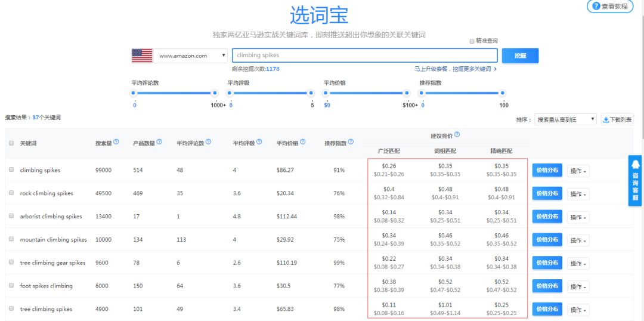Expand 操作 menu for mountain climbing spikes
Viewport: 644px width, 321px height.
[x=578, y=240]
